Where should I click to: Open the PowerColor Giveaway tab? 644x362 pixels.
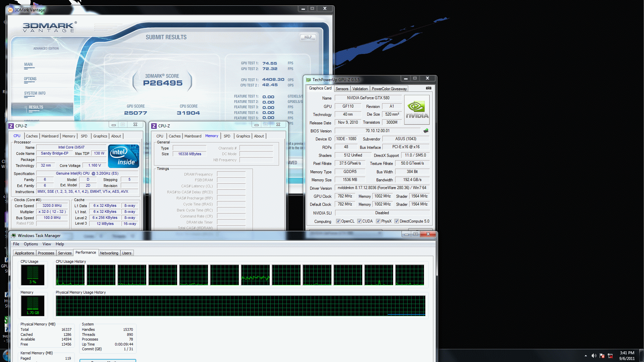(389, 89)
